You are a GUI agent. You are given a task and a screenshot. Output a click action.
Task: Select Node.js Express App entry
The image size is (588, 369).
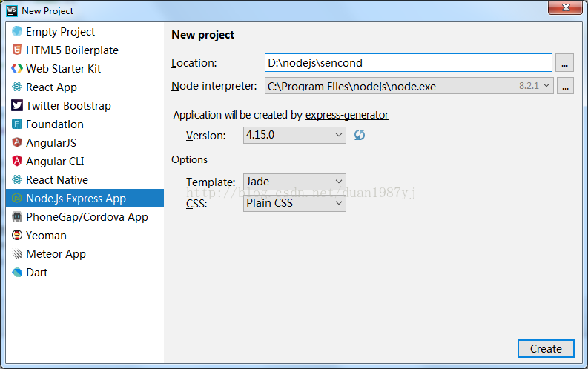(85, 198)
